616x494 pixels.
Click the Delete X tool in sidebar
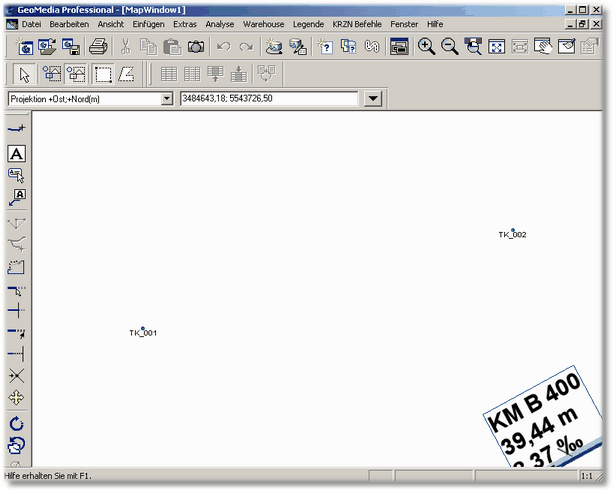pyautogui.click(x=17, y=375)
